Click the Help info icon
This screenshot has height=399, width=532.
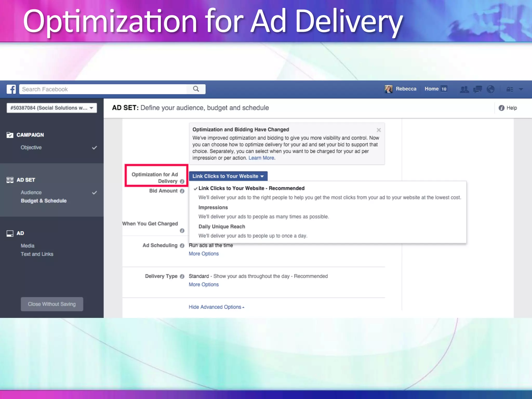pos(501,108)
